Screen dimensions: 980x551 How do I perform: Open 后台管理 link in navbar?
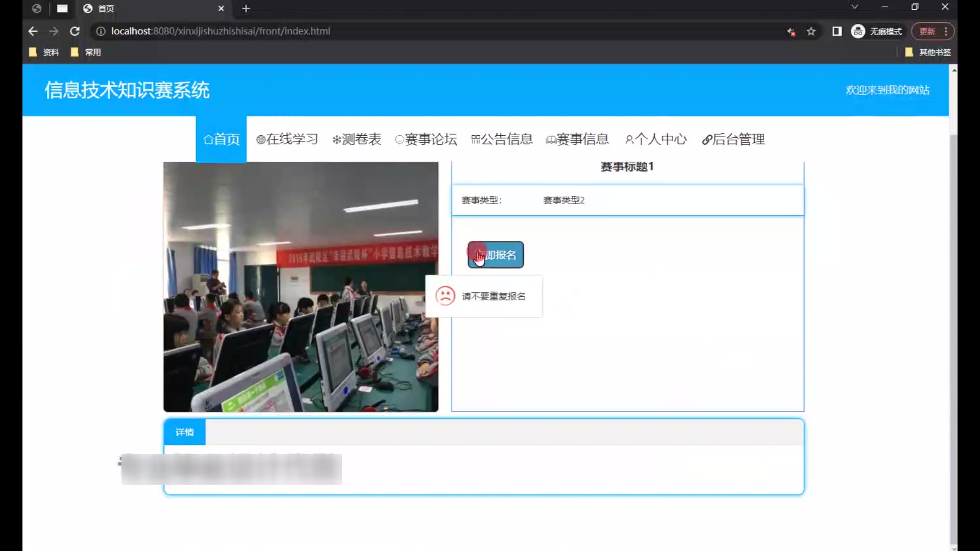click(733, 139)
